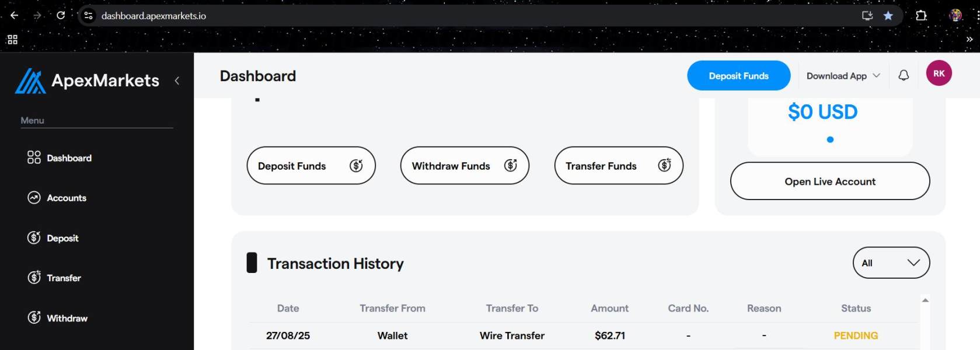980x350 pixels.
Task: Reload the page
Action: pos(61,16)
